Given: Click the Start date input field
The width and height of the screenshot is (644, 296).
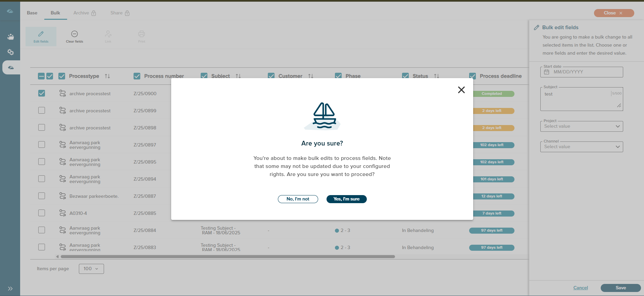Looking at the screenshot, I should click(582, 72).
